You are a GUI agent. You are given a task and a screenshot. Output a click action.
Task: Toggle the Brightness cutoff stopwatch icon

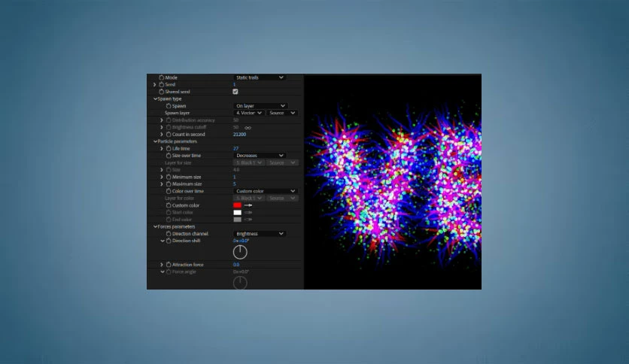[169, 127]
